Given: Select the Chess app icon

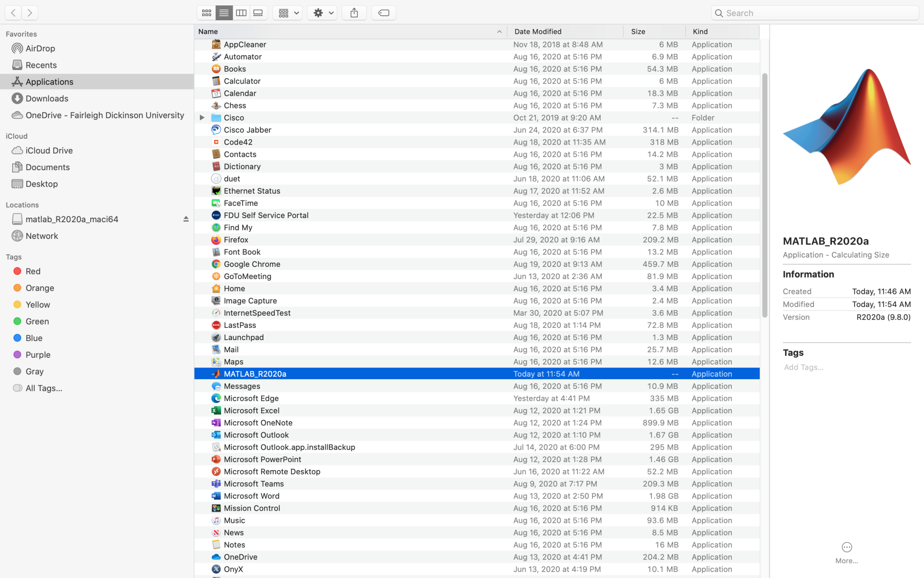Looking at the screenshot, I should 216,105.
